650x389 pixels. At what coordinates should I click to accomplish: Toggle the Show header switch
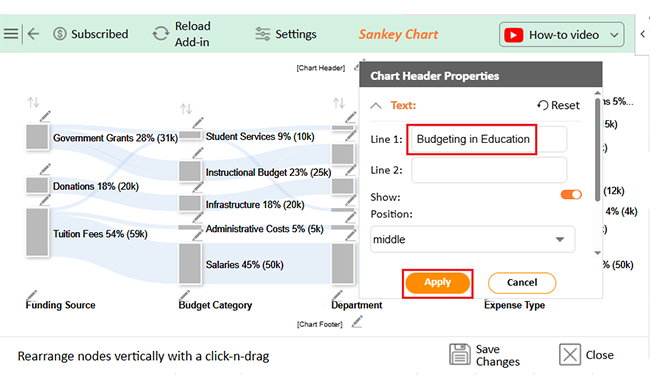coord(571,194)
